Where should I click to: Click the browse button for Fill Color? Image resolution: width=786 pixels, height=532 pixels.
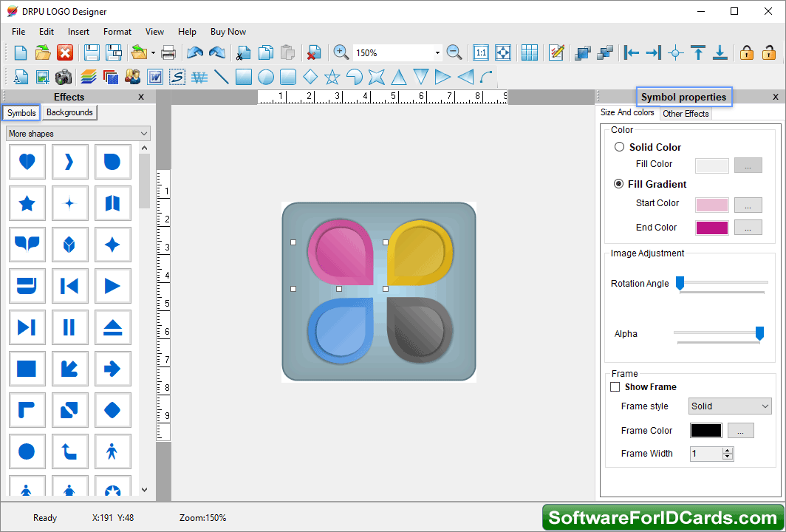click(x=748, y=165)
